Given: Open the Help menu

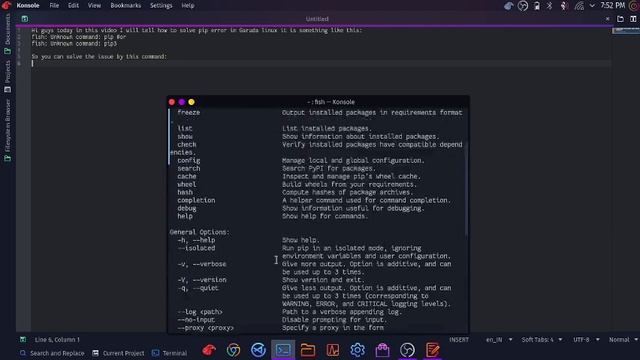Looking at the screenshot, I should click(x=188, y=6).
